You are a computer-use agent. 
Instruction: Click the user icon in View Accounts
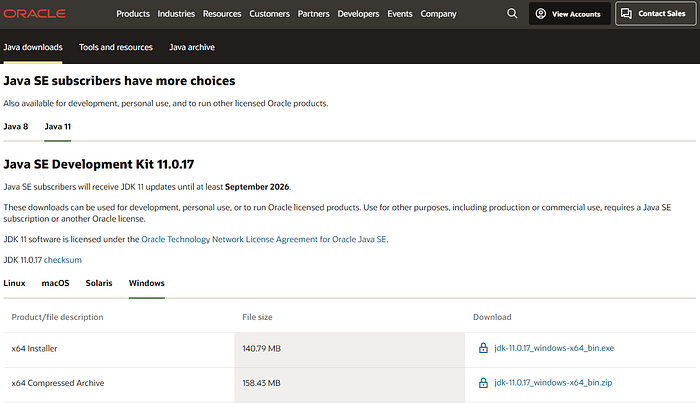click(541, 14)
